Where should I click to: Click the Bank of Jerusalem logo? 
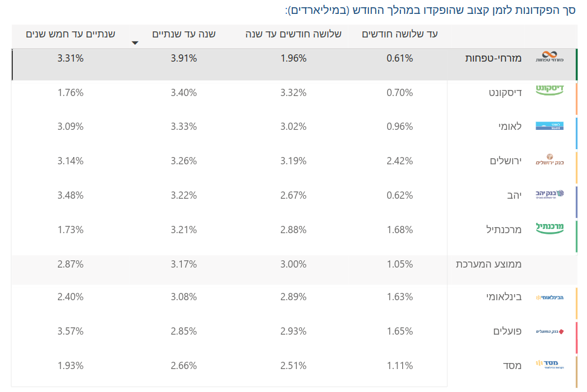549,160
